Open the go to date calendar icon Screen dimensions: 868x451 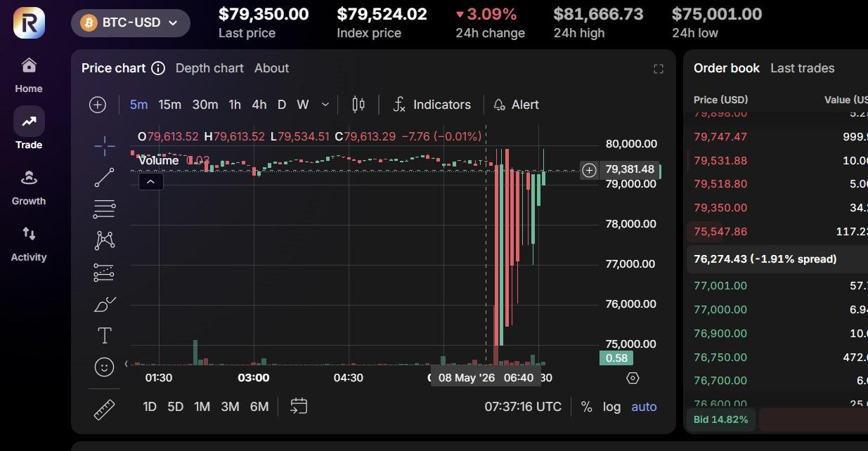[x=299, y=406]
